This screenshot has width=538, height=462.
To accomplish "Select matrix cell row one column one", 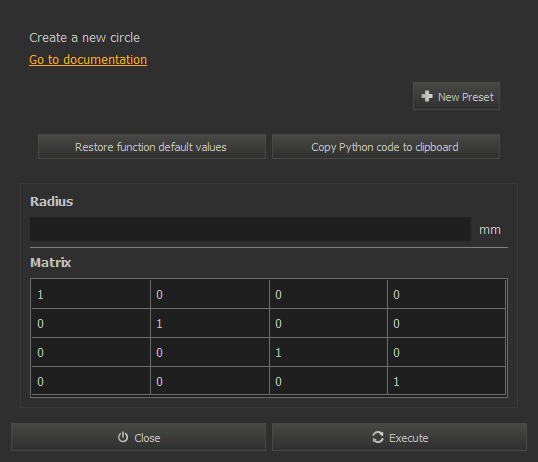I will point(91,294).
